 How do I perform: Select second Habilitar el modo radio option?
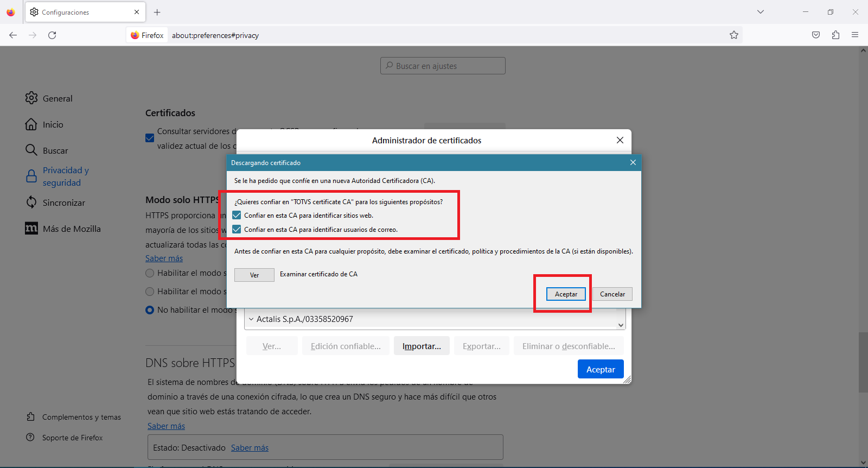tap(150, 292)
